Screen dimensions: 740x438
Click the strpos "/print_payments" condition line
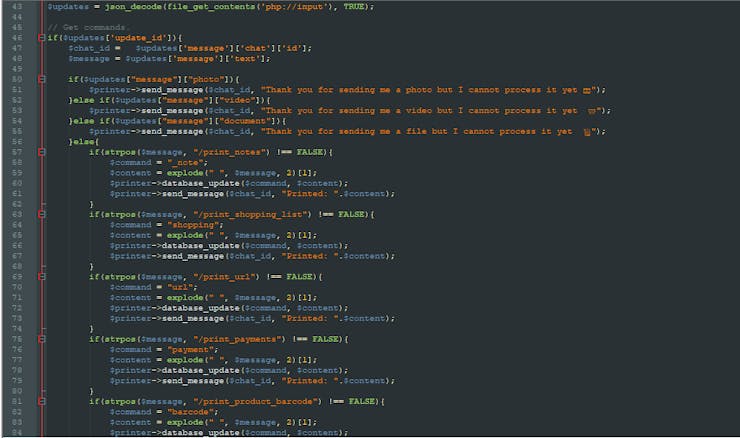(219, 339)
